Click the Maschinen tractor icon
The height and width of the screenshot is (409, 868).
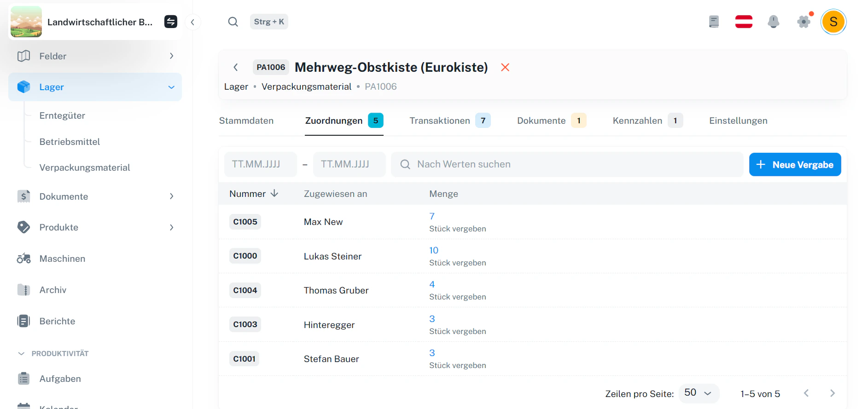pos(23,259)
